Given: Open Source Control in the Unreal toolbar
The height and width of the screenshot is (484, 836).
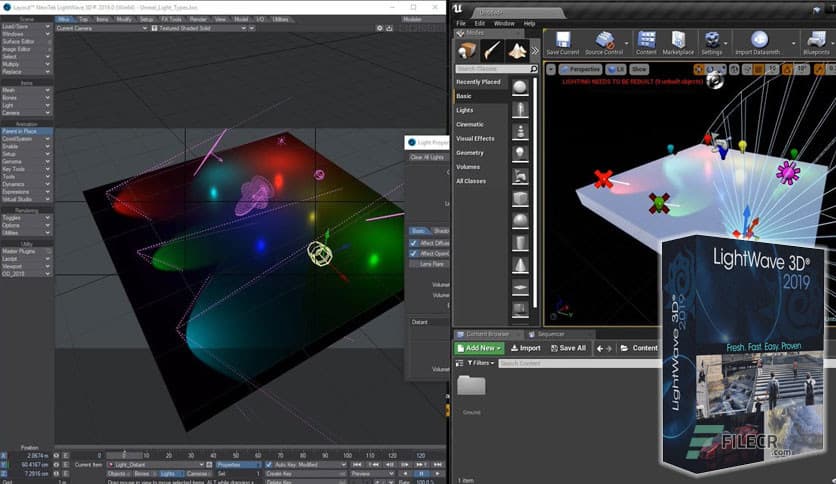Looking at the screenshot, I should [x=604, y=43].
